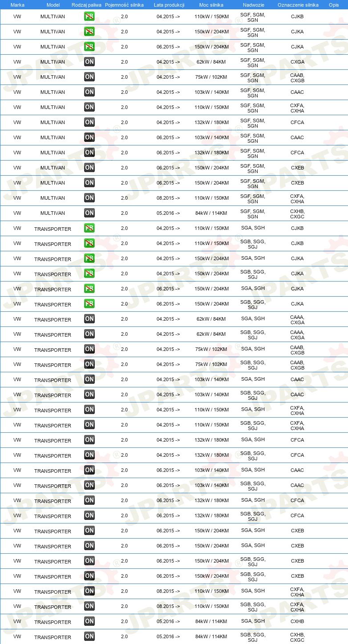
Task: Click '132kW / 180KM' in Transporter 06.2015 SGA, SGH row
Action: pos(211,501)
